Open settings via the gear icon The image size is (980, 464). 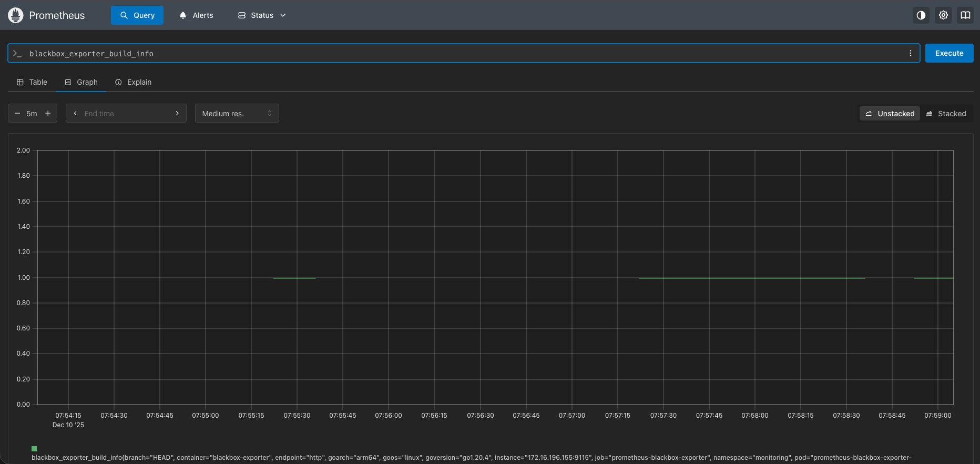943,15
